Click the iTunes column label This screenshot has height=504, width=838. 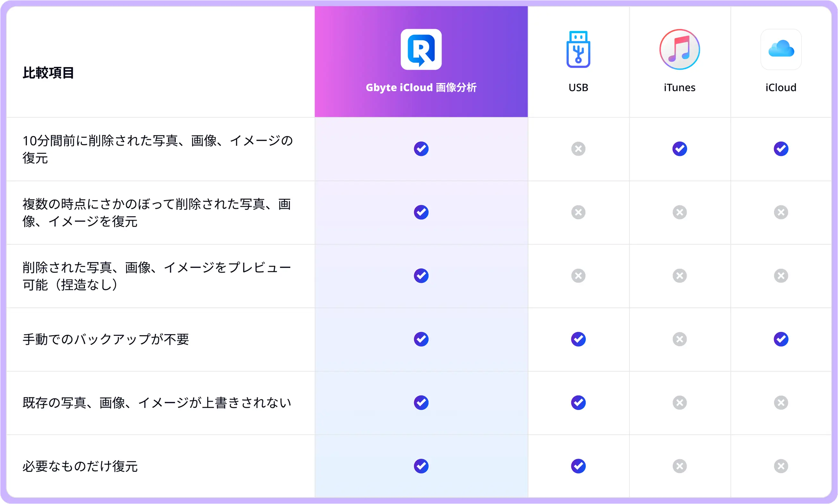coord(679,88)
